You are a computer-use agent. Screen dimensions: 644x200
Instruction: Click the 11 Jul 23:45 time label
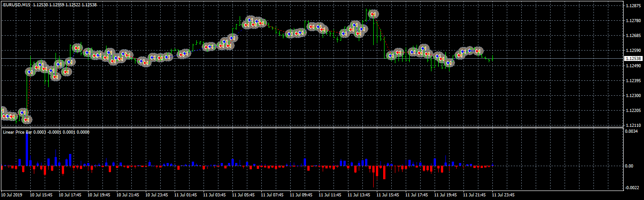click(503, 195)
